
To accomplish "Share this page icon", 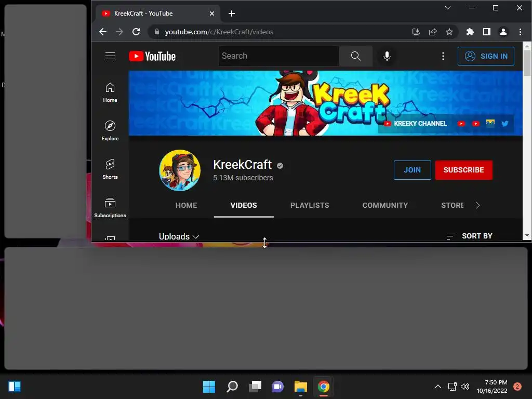I will click(x=433, y=32).
